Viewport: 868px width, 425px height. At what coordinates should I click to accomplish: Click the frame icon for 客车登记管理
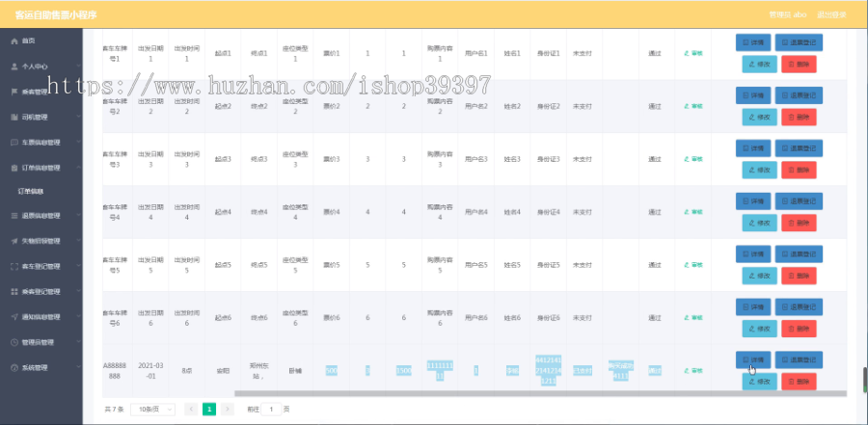coord(14,267)
